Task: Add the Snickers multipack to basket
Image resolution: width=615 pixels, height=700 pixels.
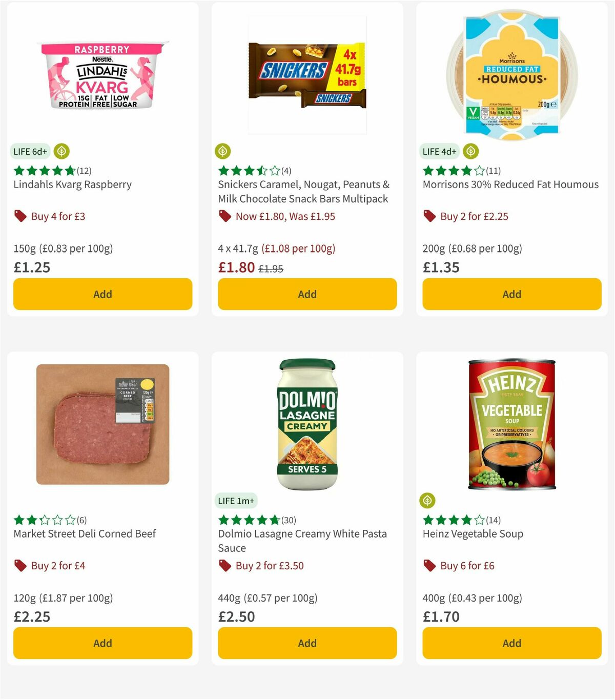Action: (307, 294)
